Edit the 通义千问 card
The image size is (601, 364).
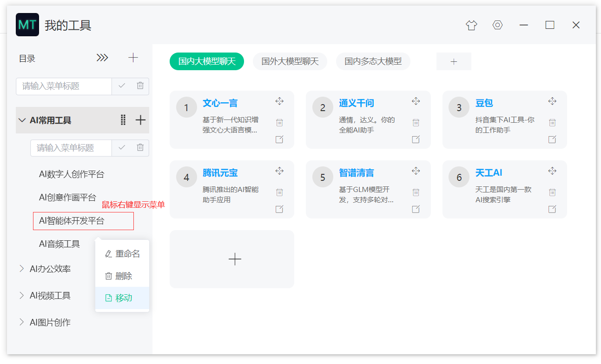[416, 139]
